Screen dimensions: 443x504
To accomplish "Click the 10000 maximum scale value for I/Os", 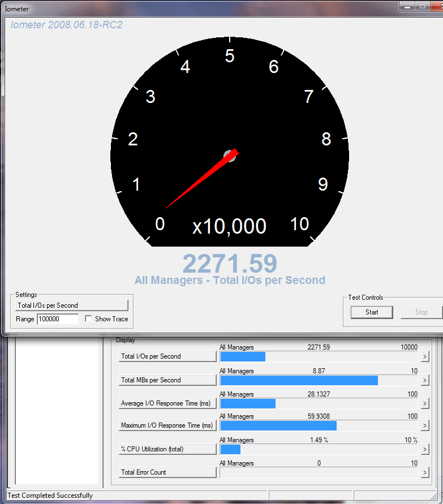I will [409, 347].
